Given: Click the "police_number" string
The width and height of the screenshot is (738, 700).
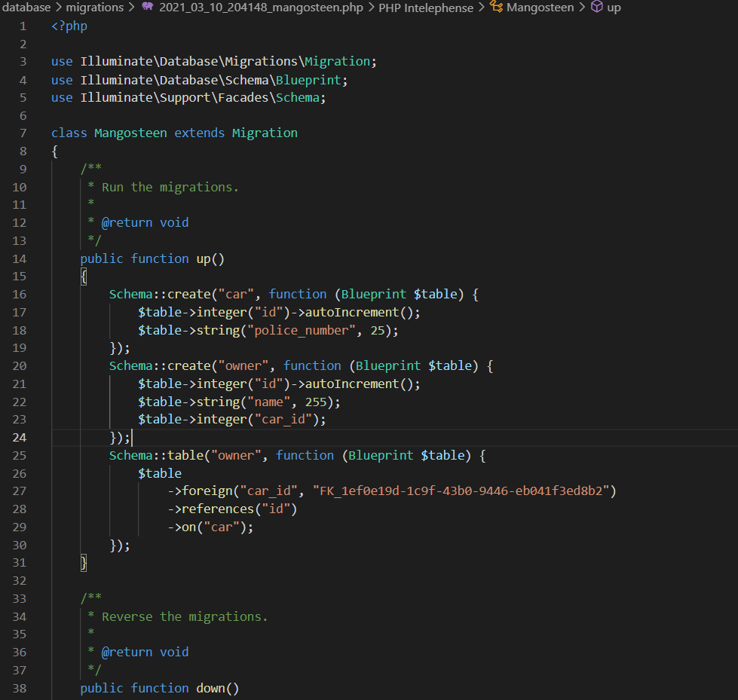Looking at the screenshot, I should click(302, 331).
